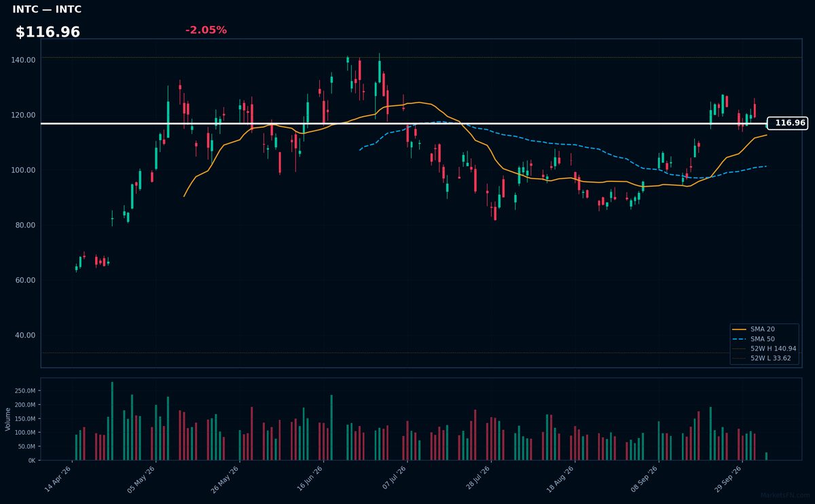This screenshot has width=815, height=504.
Task: Click the 18 Aug '26 date label
Action: click(x=561, y=479)
